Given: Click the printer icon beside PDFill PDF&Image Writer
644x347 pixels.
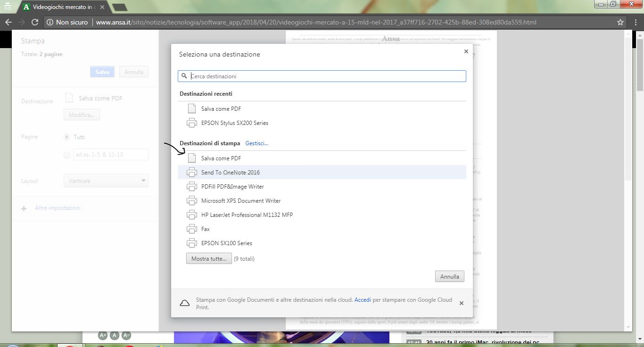Looking at the screenshot, I should point(191,186).
